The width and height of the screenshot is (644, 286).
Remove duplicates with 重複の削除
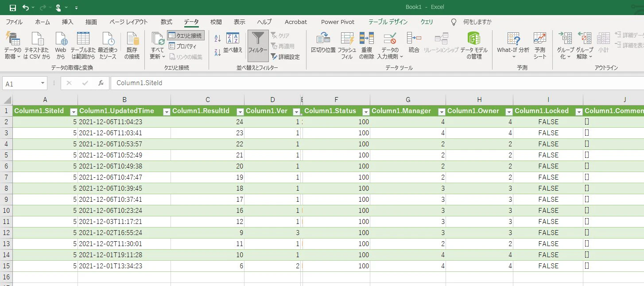click(367, 46)
